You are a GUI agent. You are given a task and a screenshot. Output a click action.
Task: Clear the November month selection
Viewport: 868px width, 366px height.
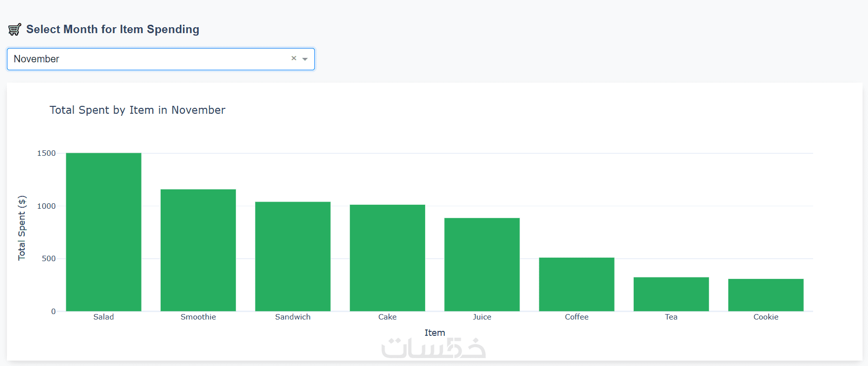(294, 58)
